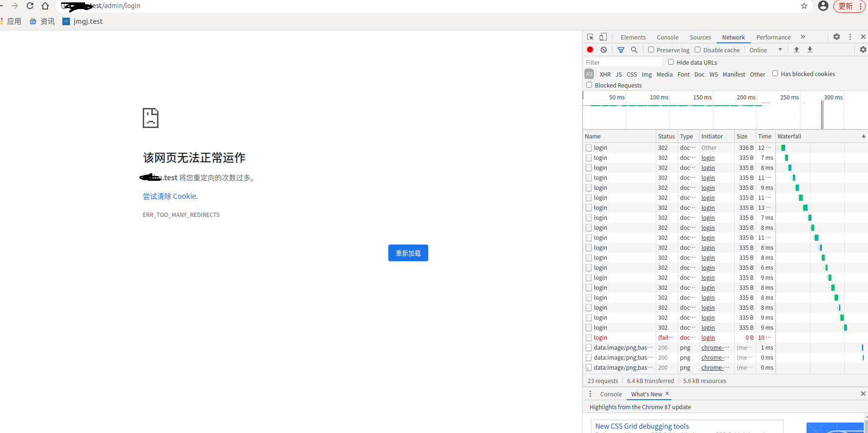Open DevTools settings gear

[x=837, y=37]
